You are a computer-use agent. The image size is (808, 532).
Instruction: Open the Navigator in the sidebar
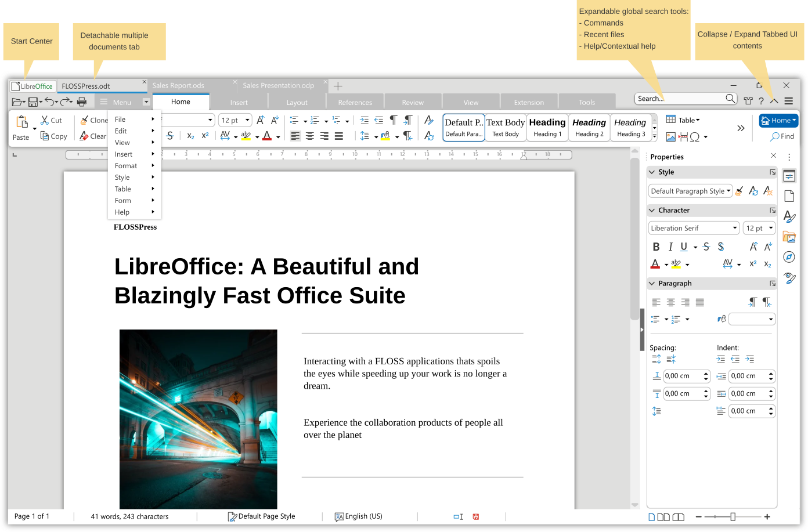pos(789,256)
